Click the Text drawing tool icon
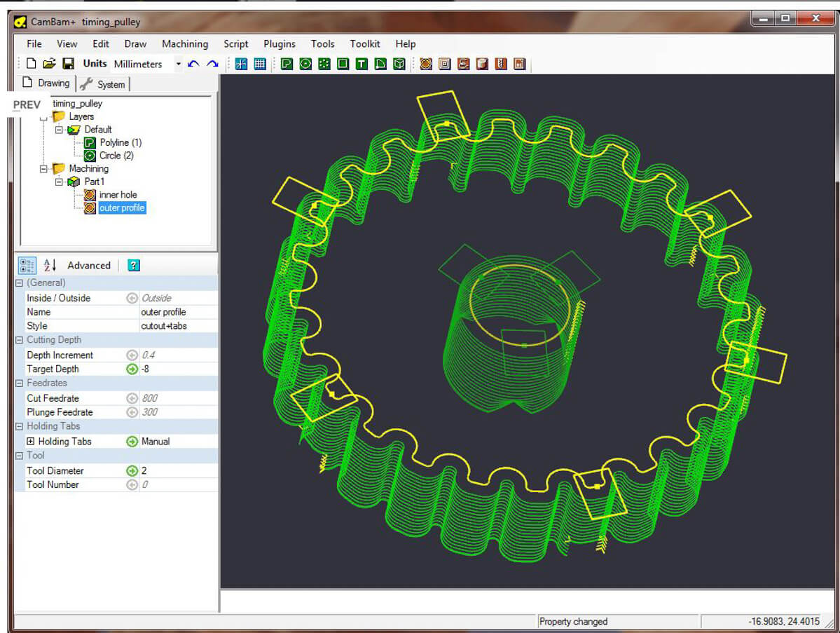The width and height of the screenshot is (840, 633). click(362, 64)
